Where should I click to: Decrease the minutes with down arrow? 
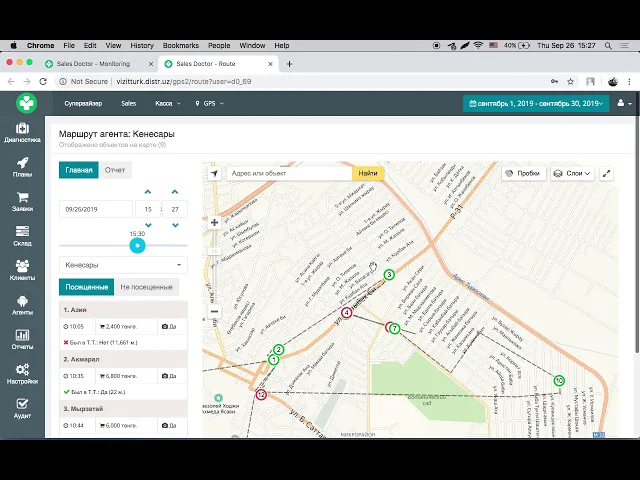175,225
